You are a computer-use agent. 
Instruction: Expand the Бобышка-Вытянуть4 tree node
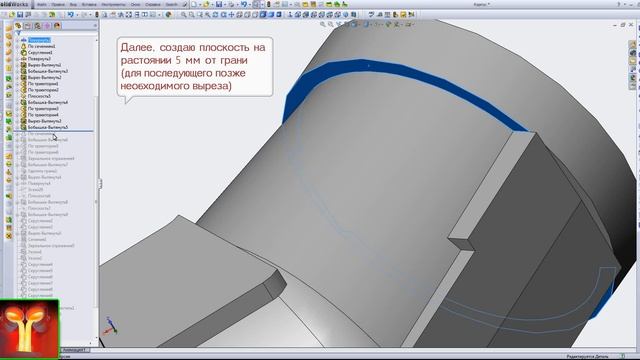click(x=17, y=102)
